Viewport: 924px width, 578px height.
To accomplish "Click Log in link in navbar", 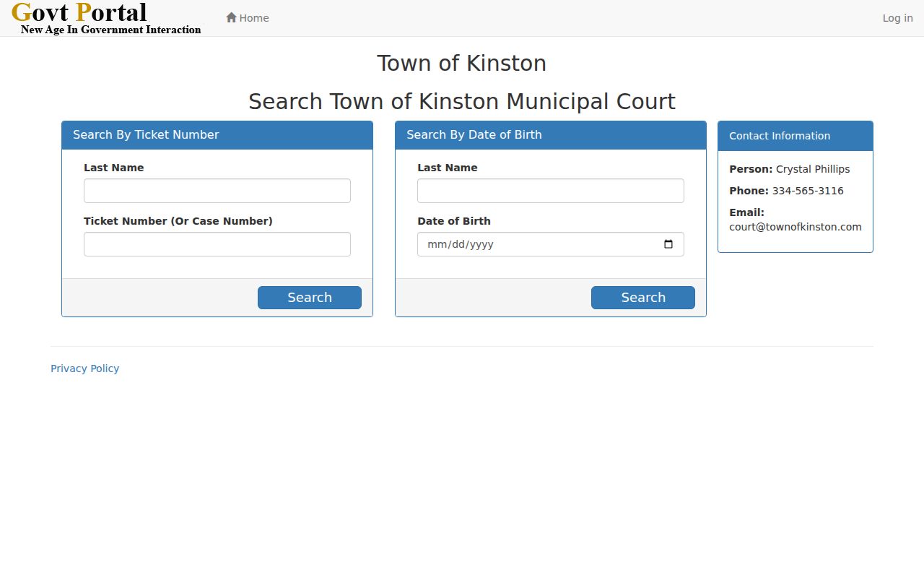I will coord(897,18).
